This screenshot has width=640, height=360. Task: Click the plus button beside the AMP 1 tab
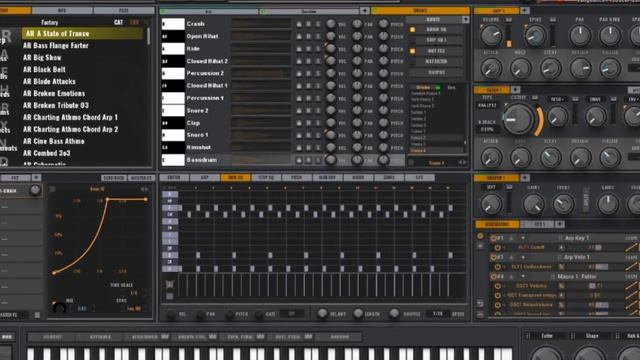click(x=525, y=10)
